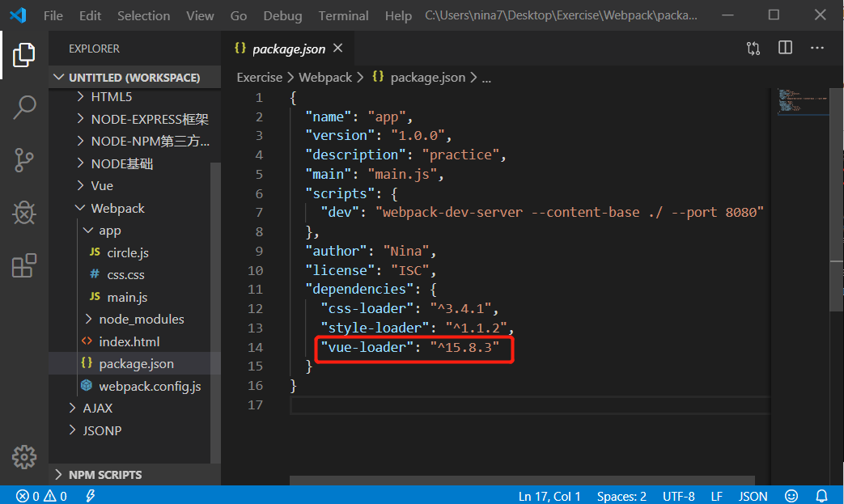Open the File menu
This screenshot has width=844, height=504.
click(53, 15)
